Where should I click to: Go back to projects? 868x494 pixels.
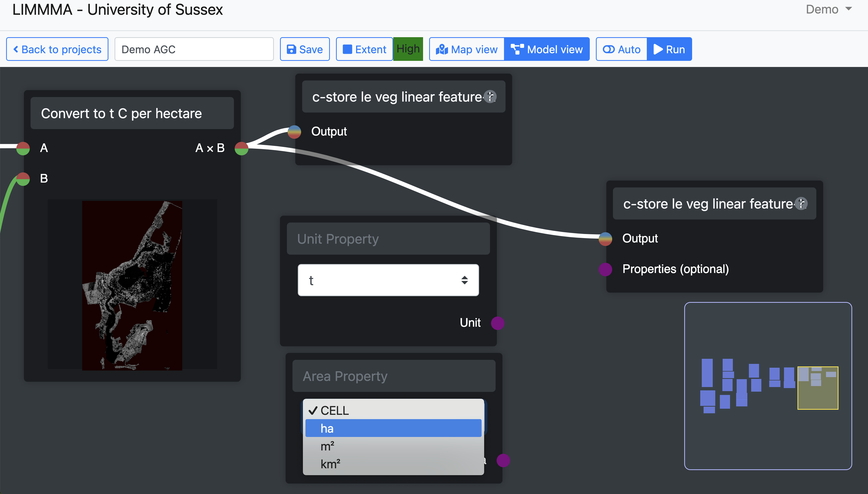click(x=57, y=49)
